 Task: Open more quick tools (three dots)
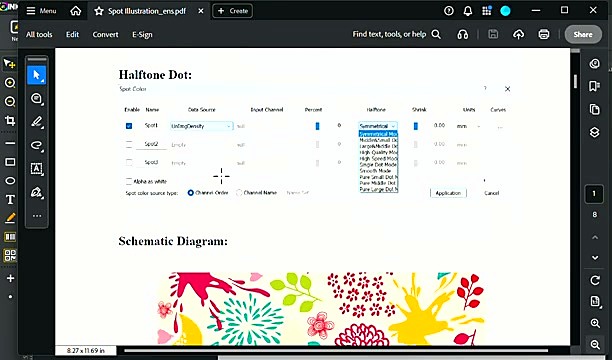tap(37, 216)
